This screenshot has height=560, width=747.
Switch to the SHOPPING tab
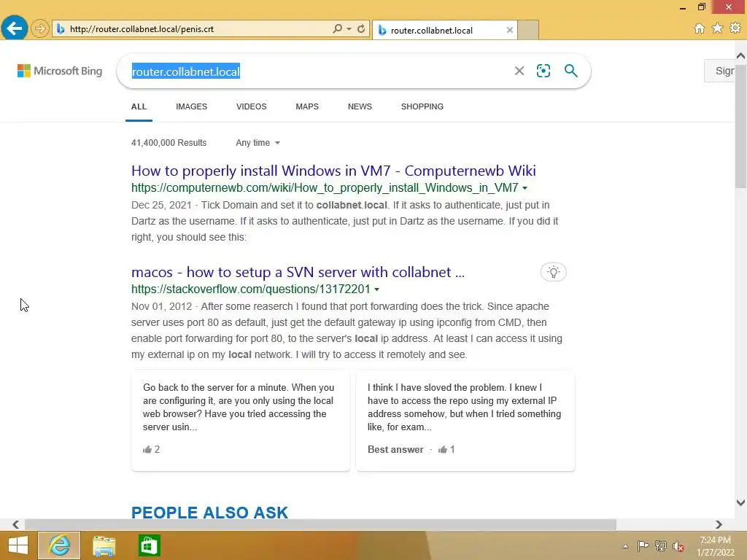[422, 106]
